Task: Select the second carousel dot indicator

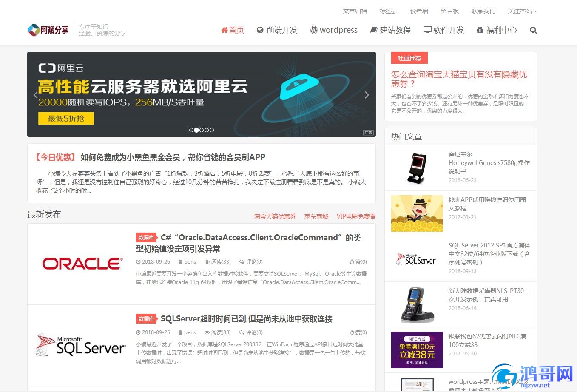Action: (196, 130)
